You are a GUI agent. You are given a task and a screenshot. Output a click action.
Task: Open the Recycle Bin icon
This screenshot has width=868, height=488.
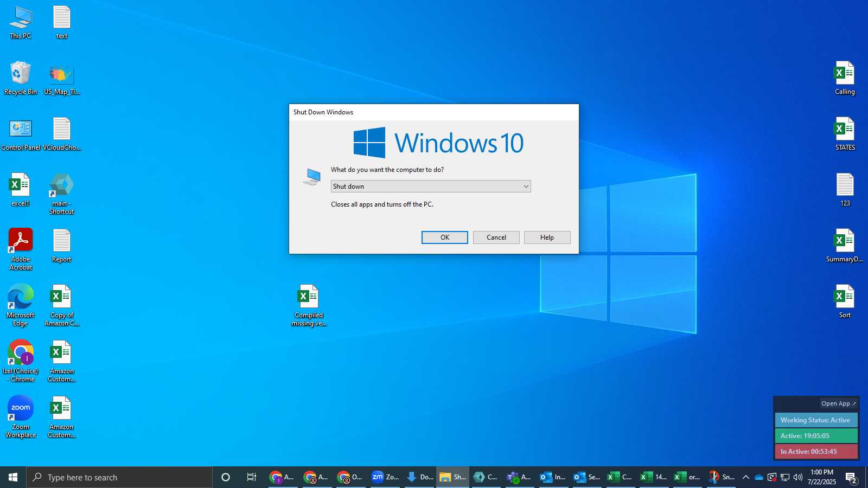click(x=21, y=78)
